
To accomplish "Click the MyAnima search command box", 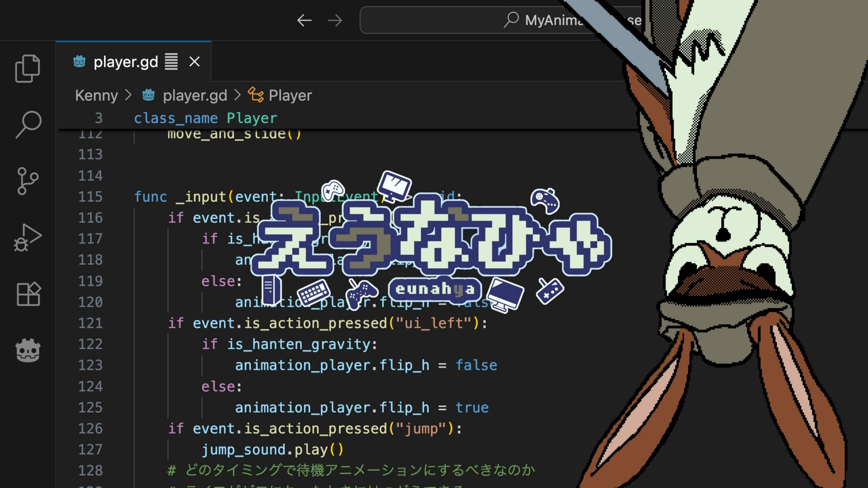I will pos(500,20).
